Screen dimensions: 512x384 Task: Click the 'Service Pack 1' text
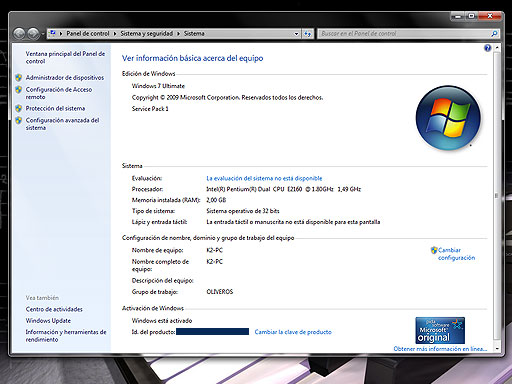(x=150, y=109)
